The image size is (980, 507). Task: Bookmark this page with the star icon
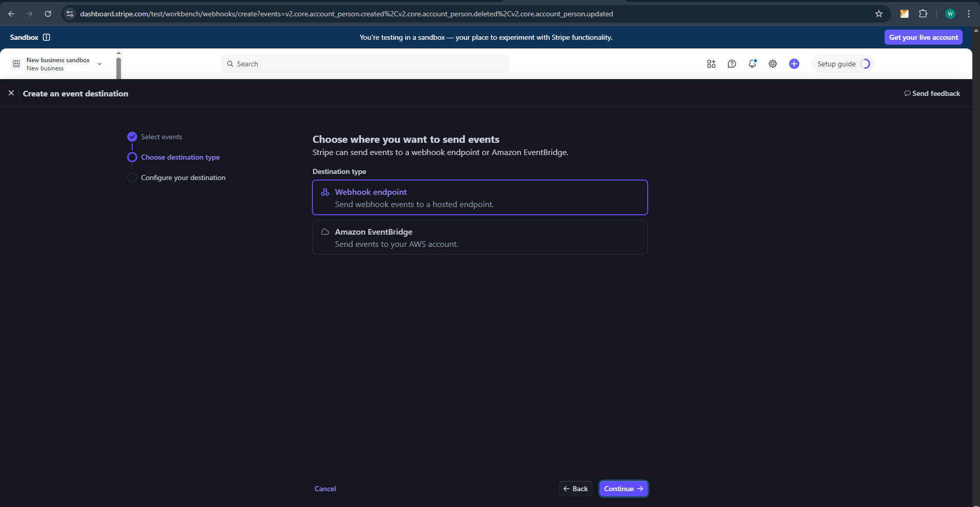pyautogui.click(x=879, y=14)
